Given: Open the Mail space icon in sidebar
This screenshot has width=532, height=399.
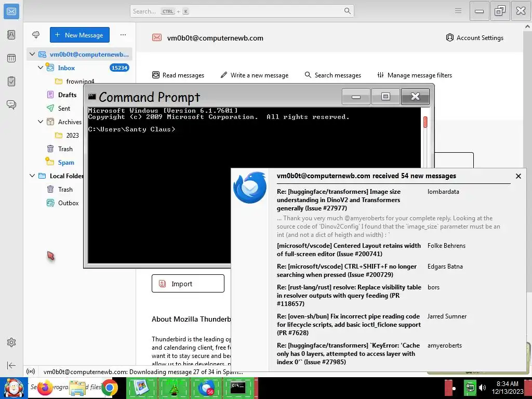Looking at the screenshot, I should tap(11, 11).
